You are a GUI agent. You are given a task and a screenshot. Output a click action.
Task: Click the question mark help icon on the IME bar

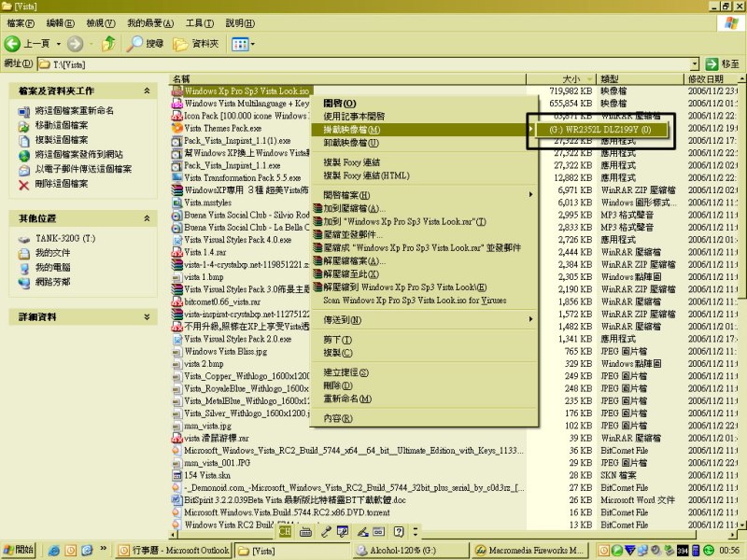[x=399, y=532]
